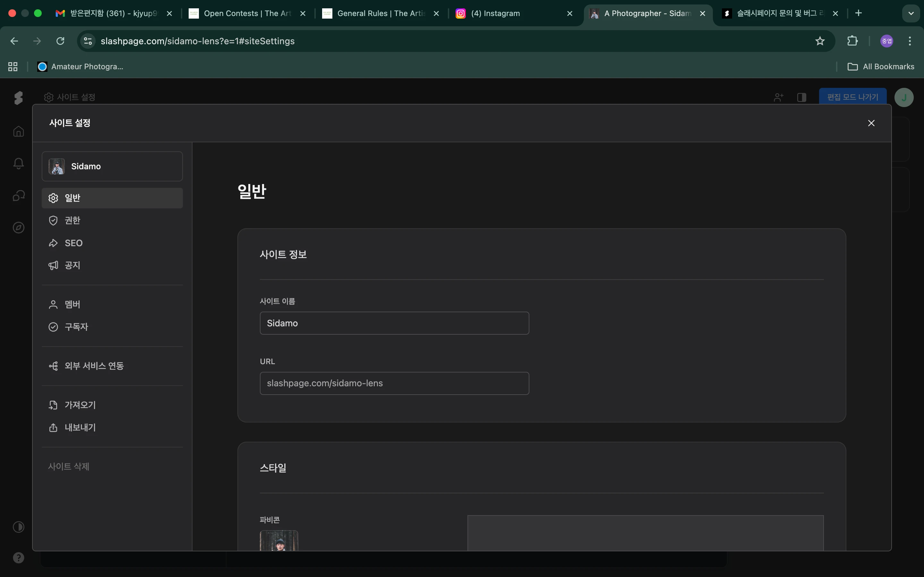Open the home icon in left sidebar
The width and height of the screenshot is (924, 577).
point(18,131)
